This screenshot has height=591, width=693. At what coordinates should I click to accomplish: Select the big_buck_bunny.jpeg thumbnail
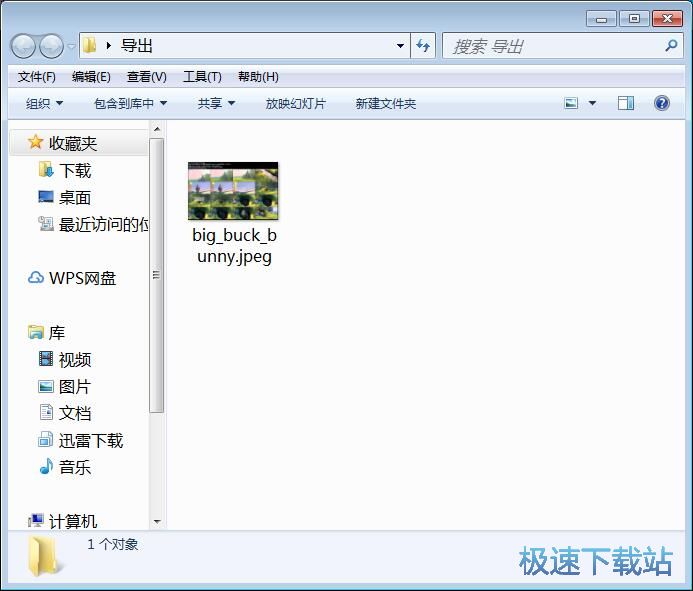point(233,191)
